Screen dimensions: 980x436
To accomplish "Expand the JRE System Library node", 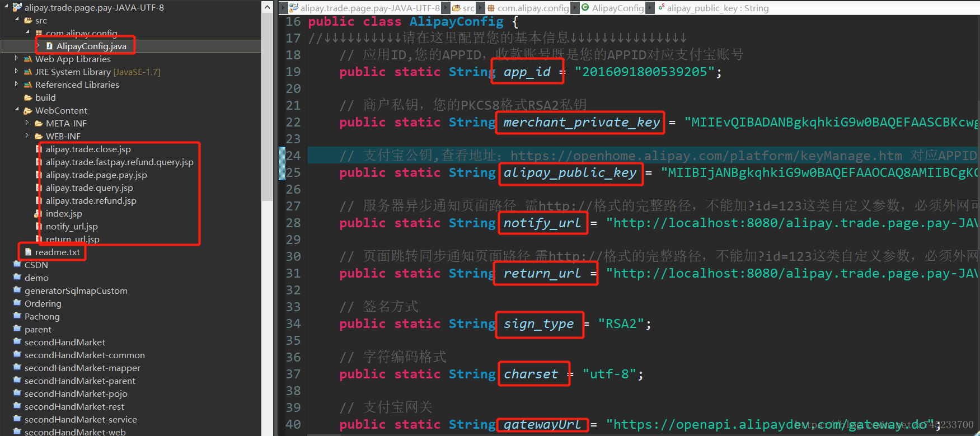I will pos(16,71).
